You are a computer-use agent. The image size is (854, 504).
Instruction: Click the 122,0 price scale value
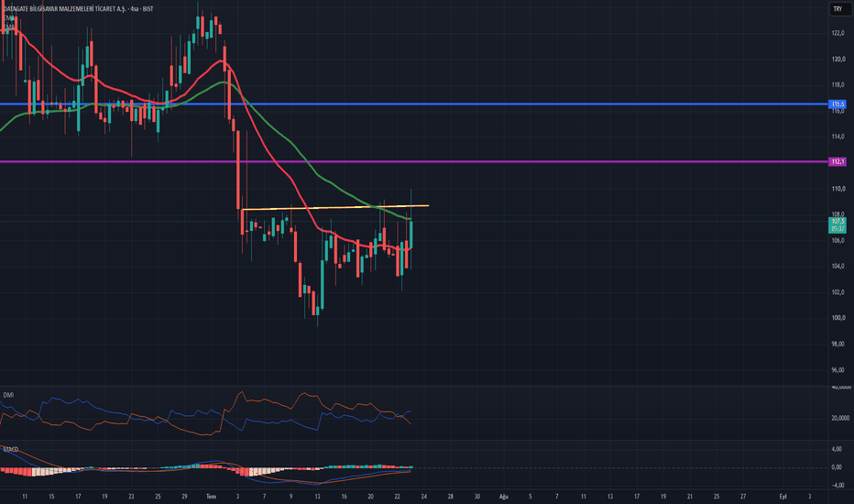(838, 33)
